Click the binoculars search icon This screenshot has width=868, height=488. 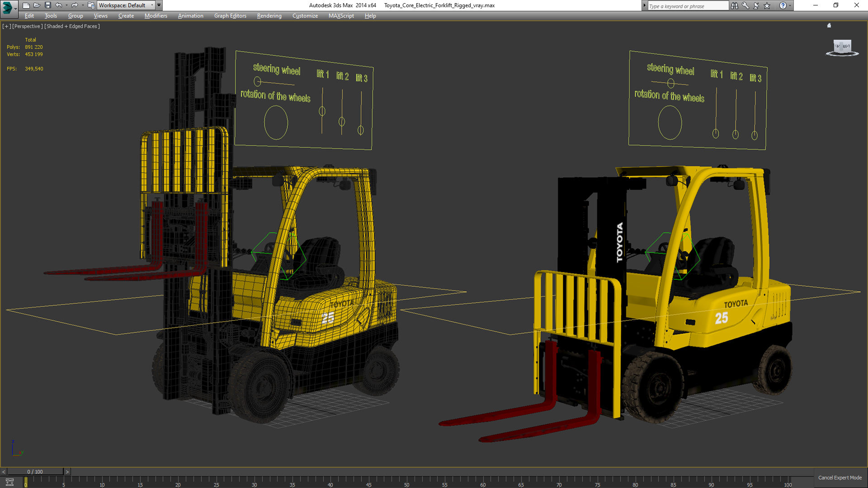pyautogui.click(x=735, y=5)
